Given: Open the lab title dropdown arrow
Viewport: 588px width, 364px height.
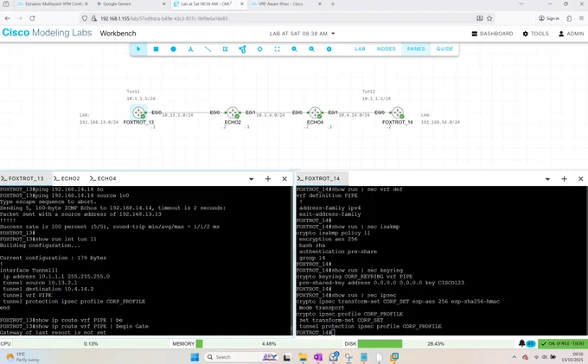Looking at the screenshot, I should (x=333, y=34).
